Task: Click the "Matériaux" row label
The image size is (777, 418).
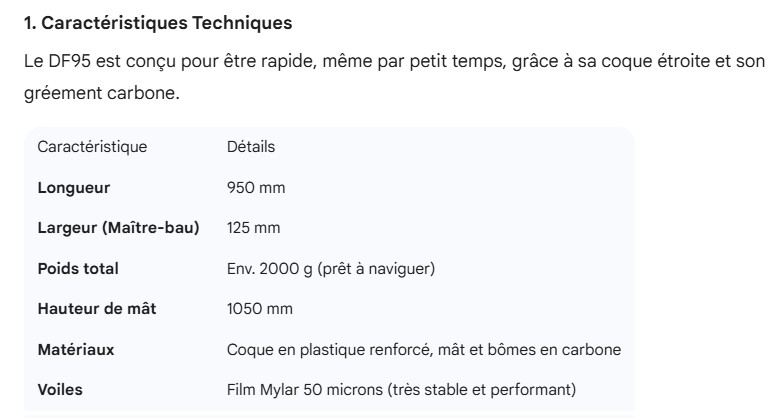Action: tap(75, 349)
